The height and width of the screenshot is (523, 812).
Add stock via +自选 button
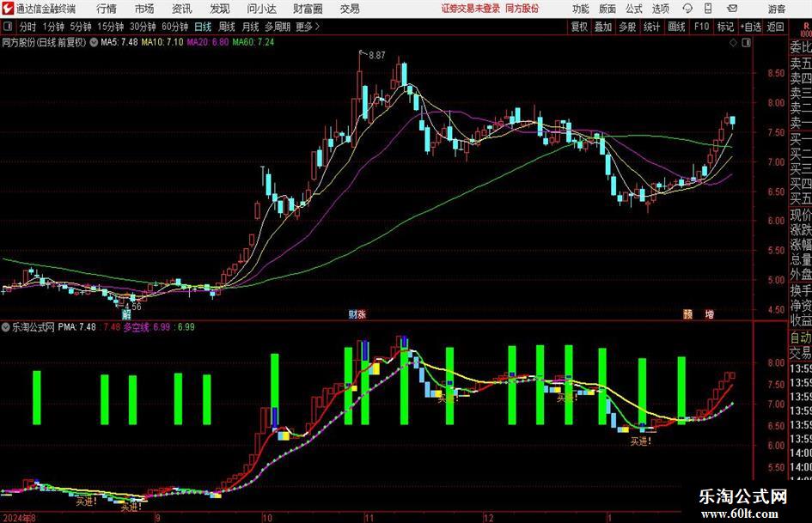point(750,27)
